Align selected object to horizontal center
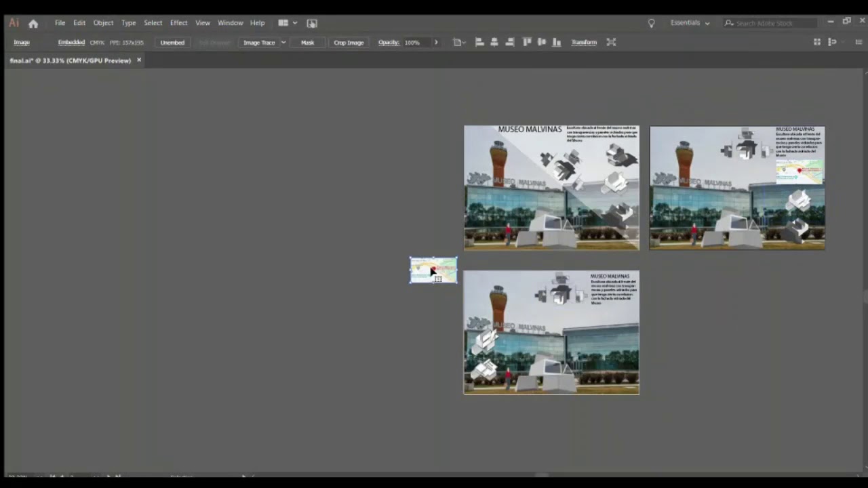The height and width of the screenshot is (488, 868). tap(494, 42)
